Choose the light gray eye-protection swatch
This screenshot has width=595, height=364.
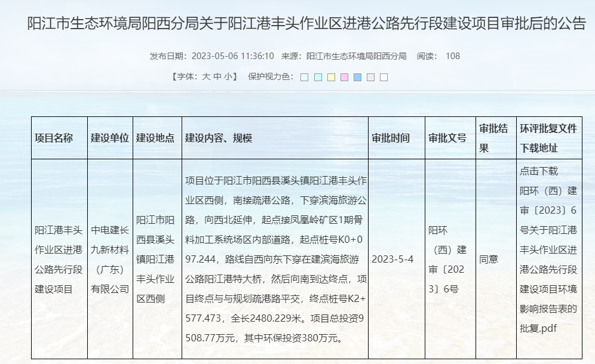pyautogui.click(x=370, y=77)
